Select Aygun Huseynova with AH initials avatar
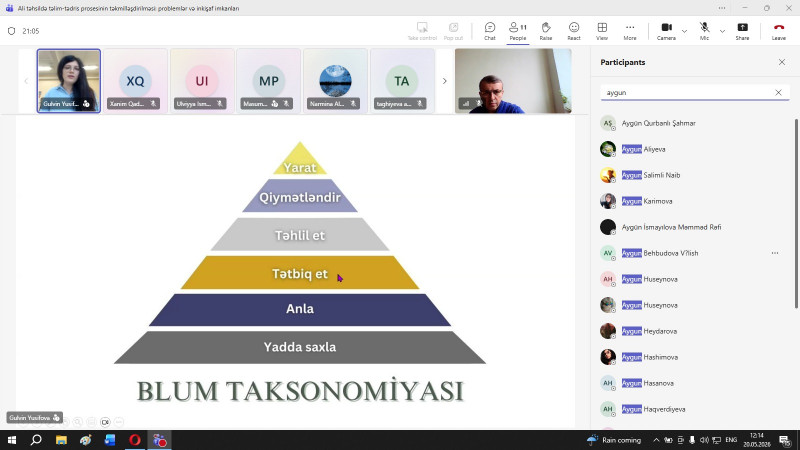Image resolution: width=800 pixels, height=450 pixels. (694, 279)
